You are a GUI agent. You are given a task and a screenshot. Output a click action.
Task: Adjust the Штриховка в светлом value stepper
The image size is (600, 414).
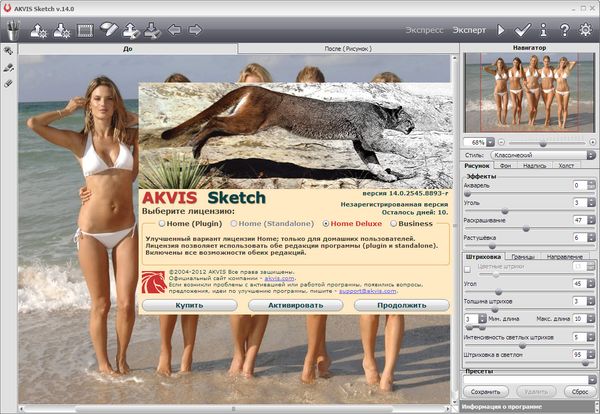(x=591, y=355)
